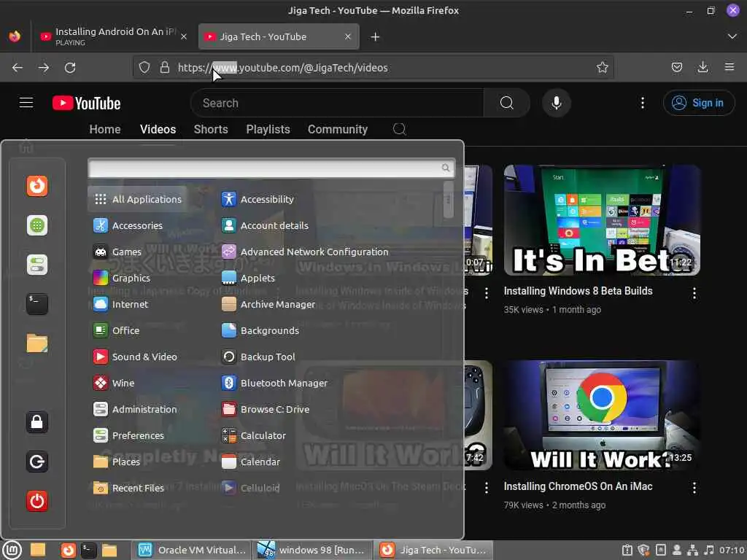Image resolution: width=747 pixels, height=560 pixels.
Task: Start voice search with the microphone
Action: (556, 103)
